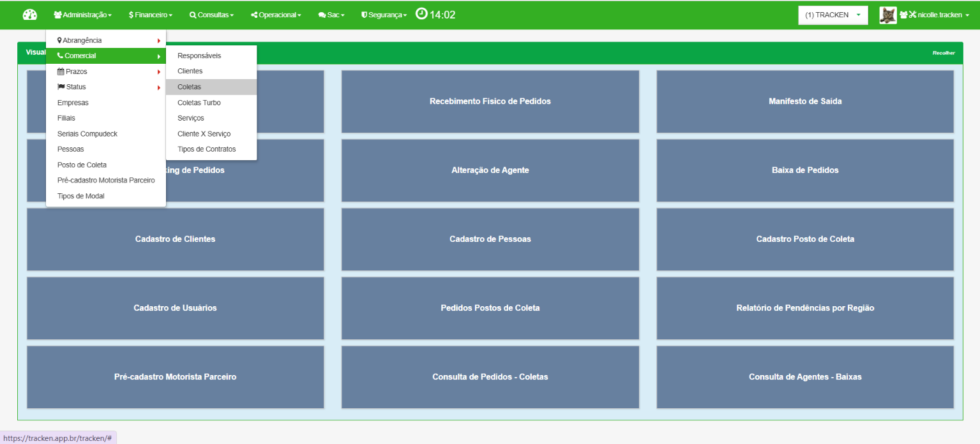Open Relatório de Pendências por Região tile

click(x=805, y=308)
